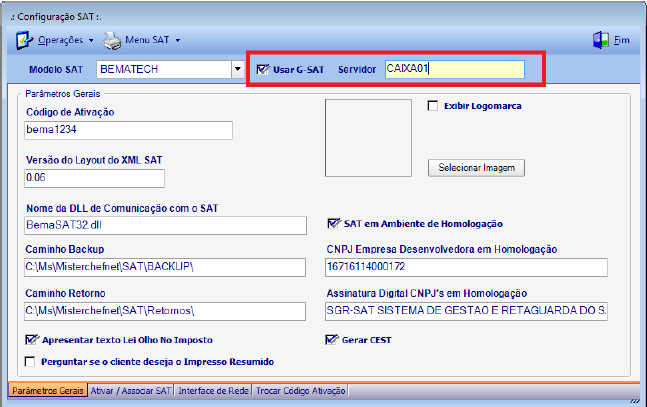The width and height of the screenshot is (647, 407).
Task: Click the window resize grip at corner
Action: pos(635,401)
